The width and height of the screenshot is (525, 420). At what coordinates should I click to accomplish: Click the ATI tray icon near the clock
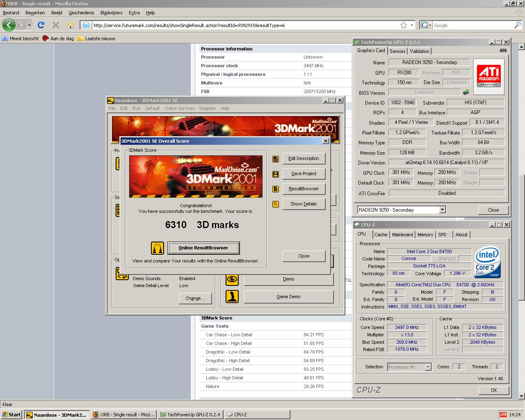click(503, 414)
